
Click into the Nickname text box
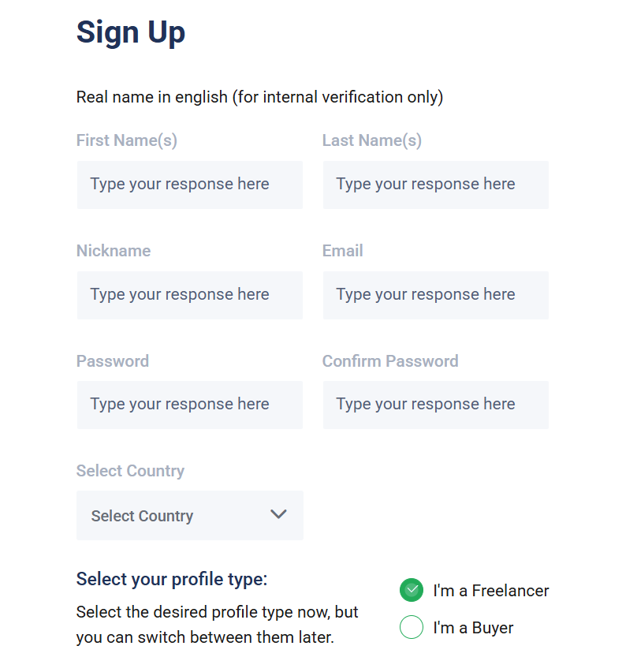coord(190,295)
